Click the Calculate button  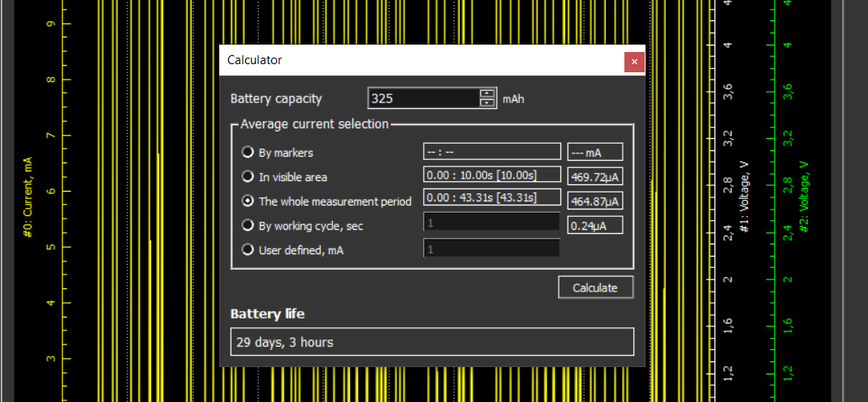595,287
